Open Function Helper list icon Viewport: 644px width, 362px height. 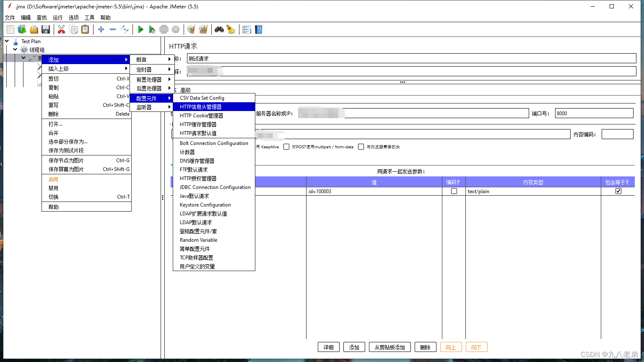click(247, 29)
